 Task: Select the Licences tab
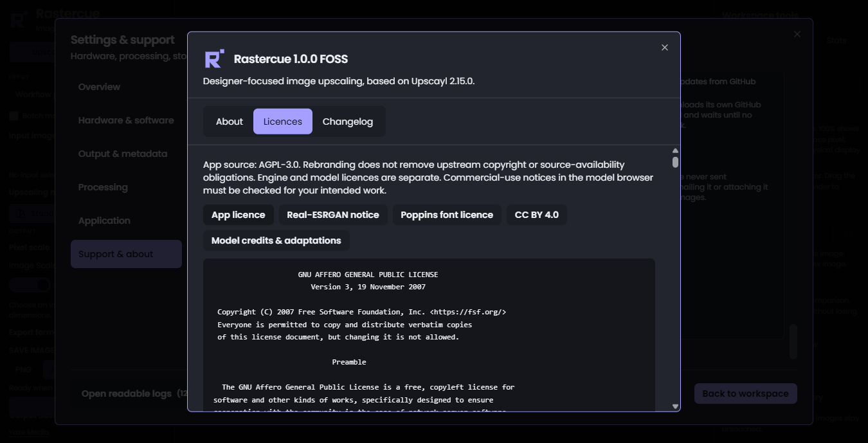(283, 122)
